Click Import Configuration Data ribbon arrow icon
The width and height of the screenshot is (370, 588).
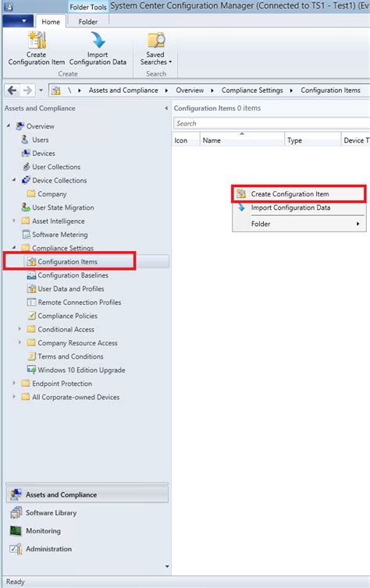[98, 40]
